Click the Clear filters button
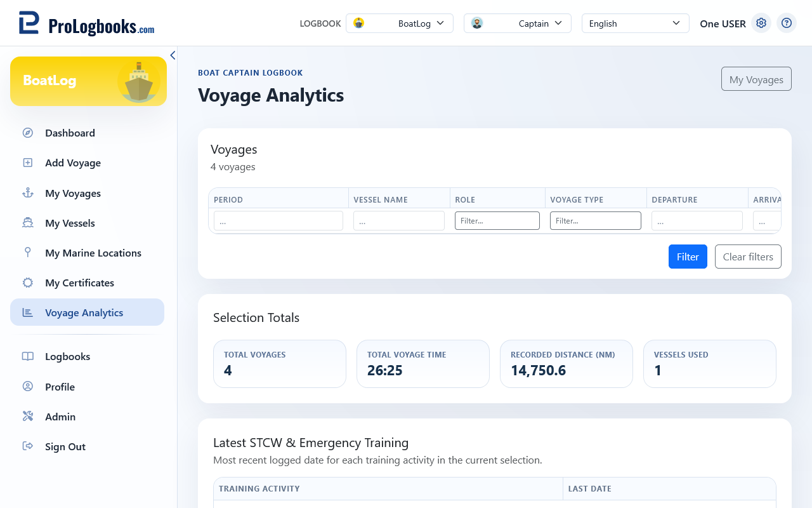 (x=748, y=257)
